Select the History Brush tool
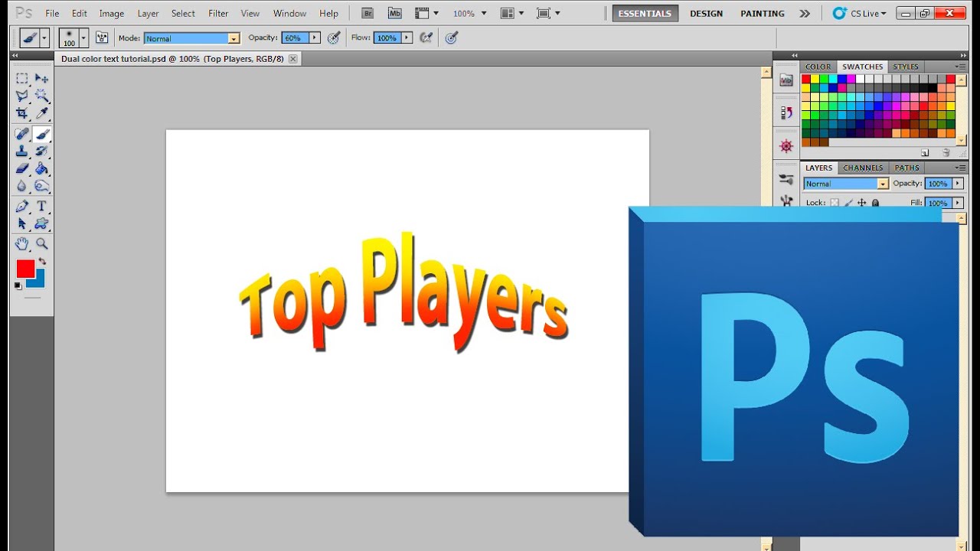Viewport: 980px width, 551px height. tap(42, 152)
